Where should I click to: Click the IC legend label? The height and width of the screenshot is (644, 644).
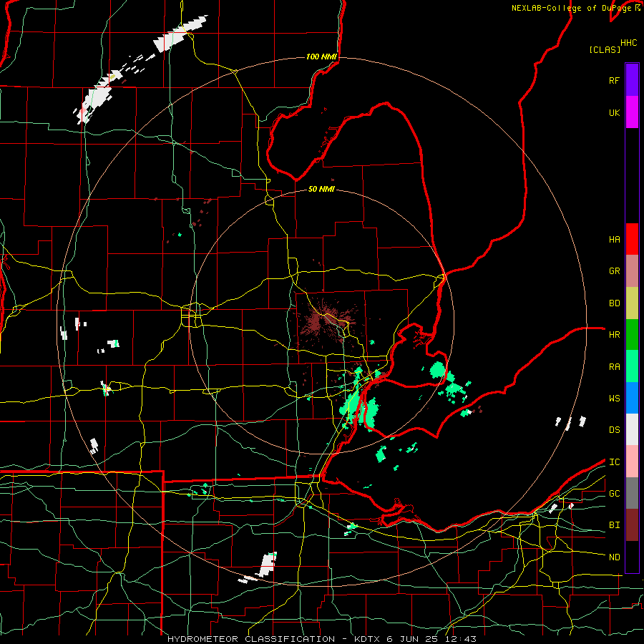[x=615, y=462]
